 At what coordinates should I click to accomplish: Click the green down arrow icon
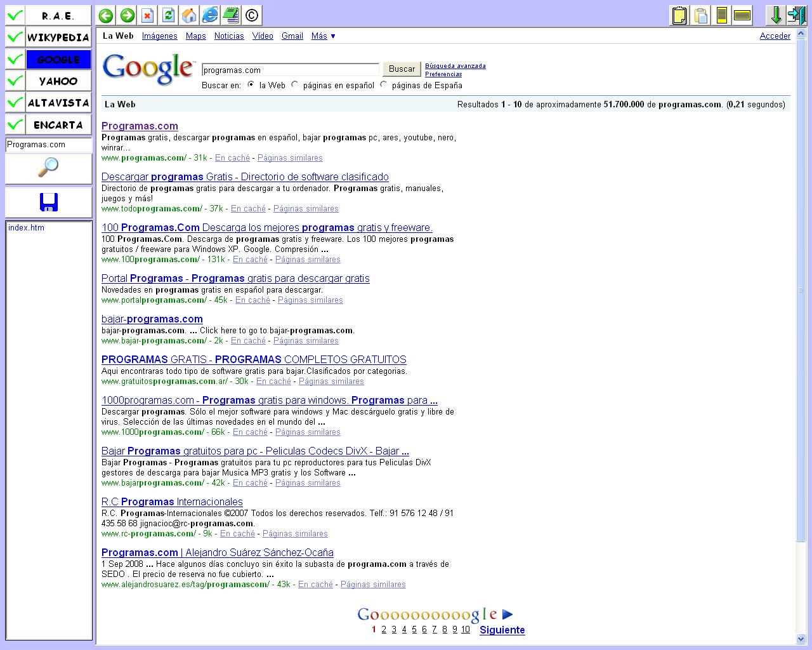tap(775, 15)
